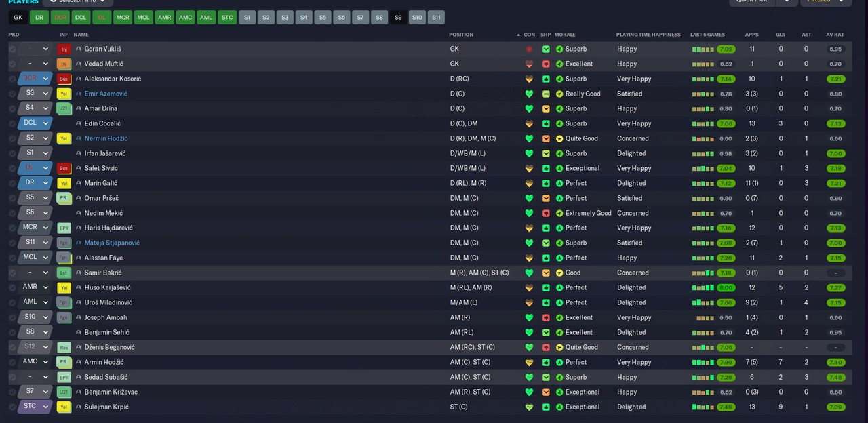This screenshot has width=868, height=423.
Task: Click the profile icon beside Irfan Jašarević's name
Action: tap(79, 153)
